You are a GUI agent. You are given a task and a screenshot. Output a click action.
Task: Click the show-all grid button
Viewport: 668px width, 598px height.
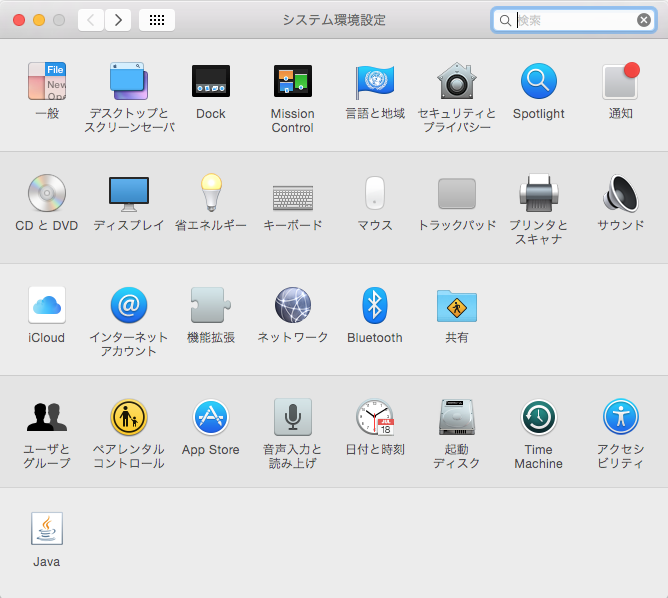[x=157, y=20]
